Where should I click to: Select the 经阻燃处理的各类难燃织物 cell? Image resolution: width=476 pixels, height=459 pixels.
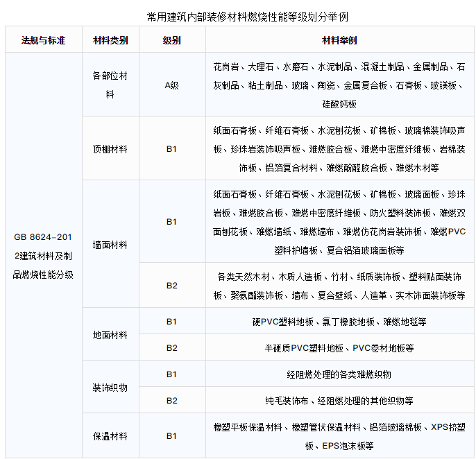tap(339, 374)
